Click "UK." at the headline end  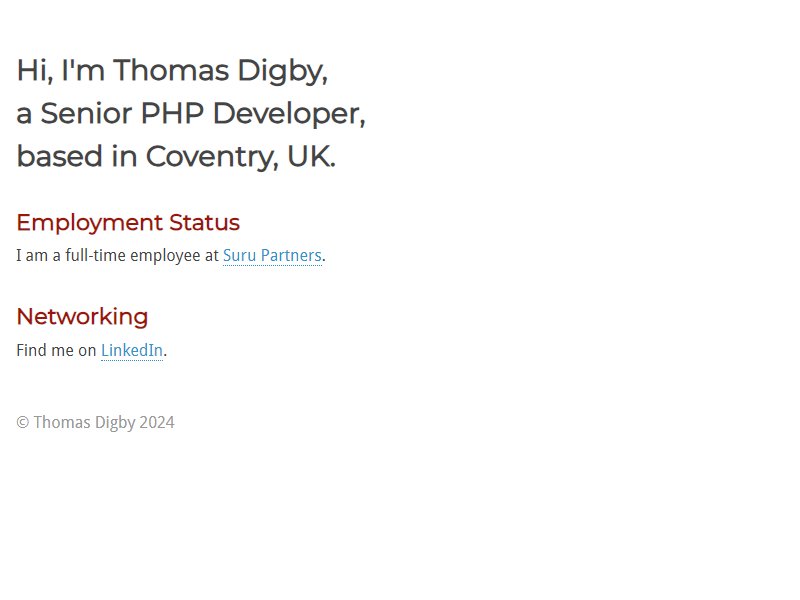[311, 156]
